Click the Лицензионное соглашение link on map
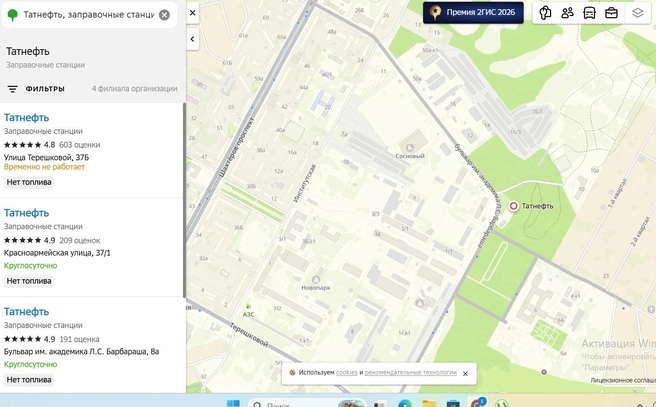The image size is (656, 407). (x=623, y=380)
